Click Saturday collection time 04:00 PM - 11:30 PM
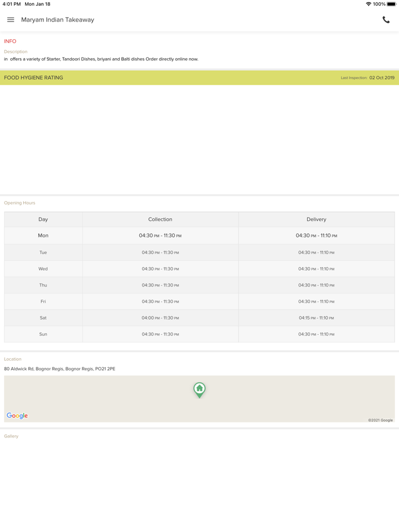Image resolution: width=399 pixels, height=532 pixels. tap(160, 318)
